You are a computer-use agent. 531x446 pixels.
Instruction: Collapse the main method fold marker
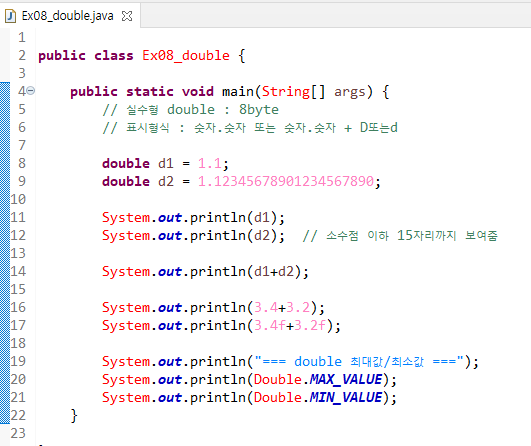(30, 91)
